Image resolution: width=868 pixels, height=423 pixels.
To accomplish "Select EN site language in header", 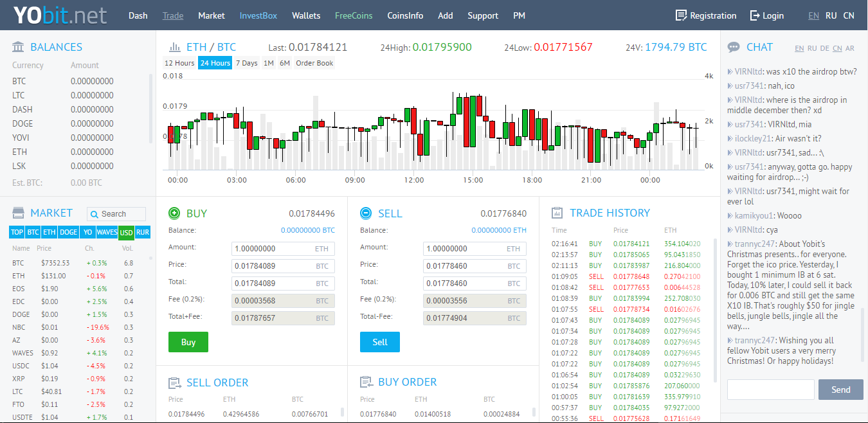I will [x=813, y=15].
